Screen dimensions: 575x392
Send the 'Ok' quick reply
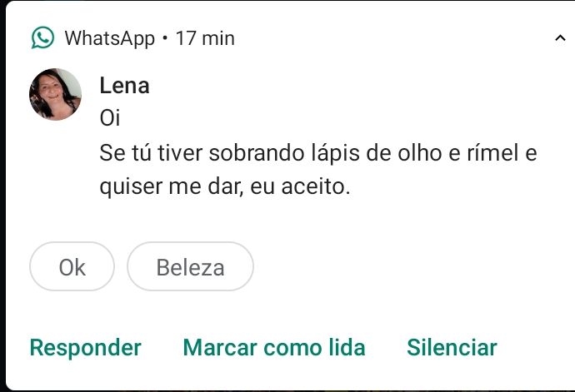[x=72, y=267]
